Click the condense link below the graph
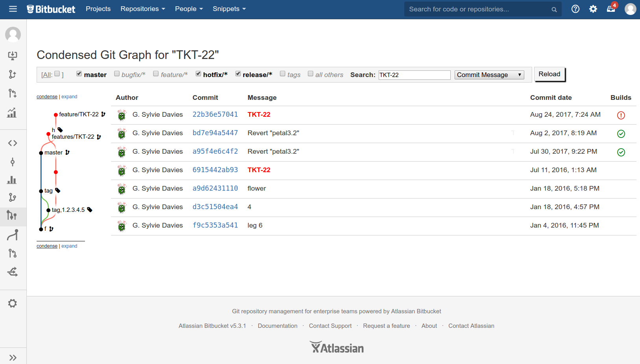The height and width of the screenshot is (364, 640). pyautogui.click(x=47, y=246)
